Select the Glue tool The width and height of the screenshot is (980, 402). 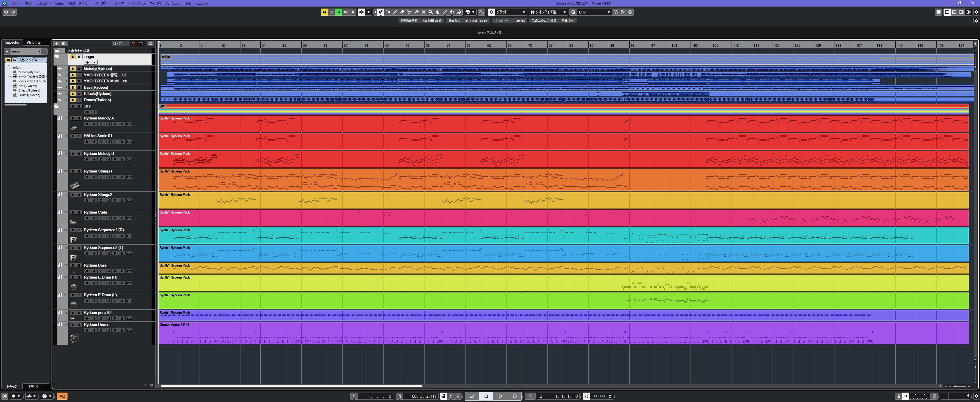pyautogui.click(x=416, y=12)
